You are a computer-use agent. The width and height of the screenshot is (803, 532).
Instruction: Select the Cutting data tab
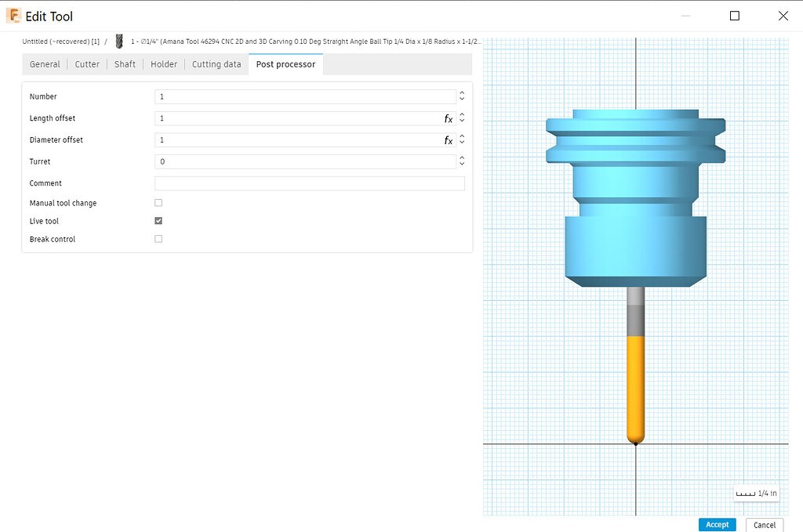[216, 63]
